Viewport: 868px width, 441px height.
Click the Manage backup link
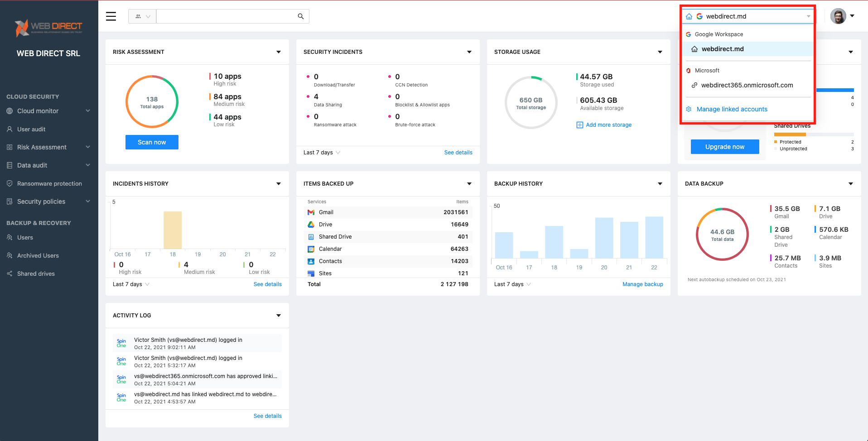click(642, 284)
